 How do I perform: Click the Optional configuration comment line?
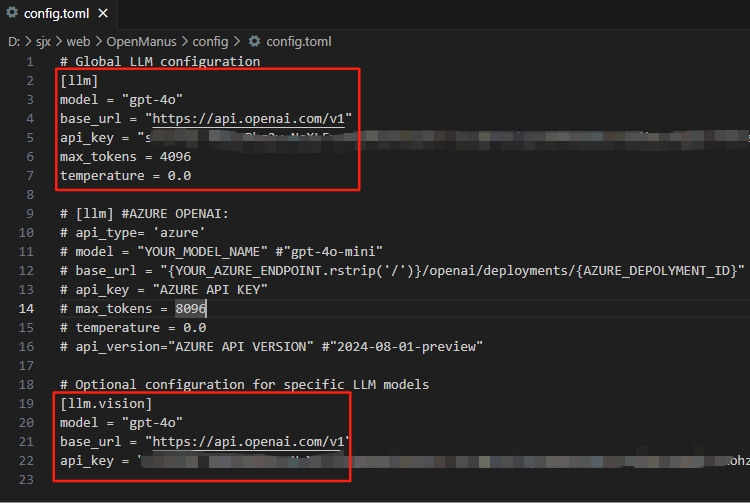tap(244, 385)
